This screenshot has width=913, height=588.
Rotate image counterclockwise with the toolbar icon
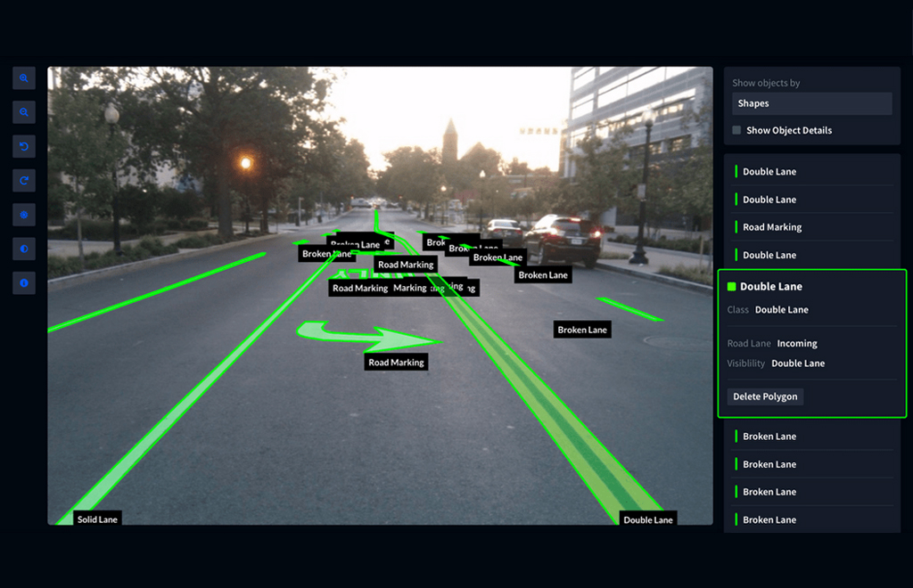(24, 147)
